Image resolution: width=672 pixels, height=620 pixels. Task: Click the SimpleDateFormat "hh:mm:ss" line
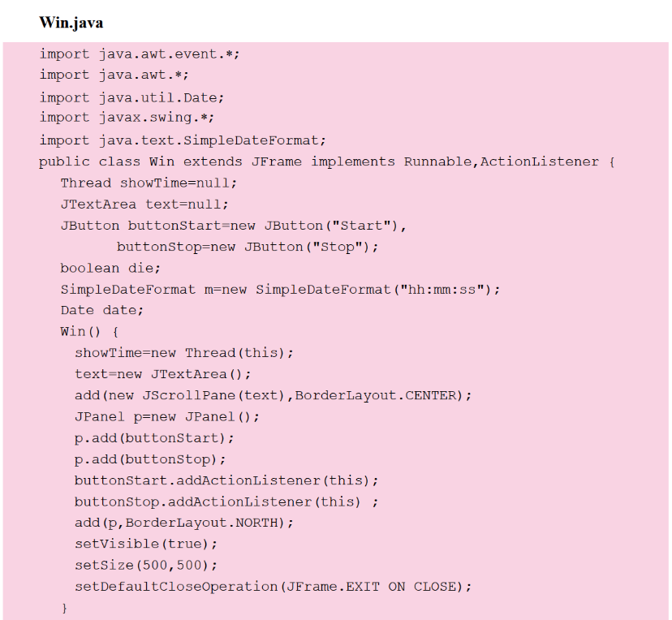click(280, 290)
